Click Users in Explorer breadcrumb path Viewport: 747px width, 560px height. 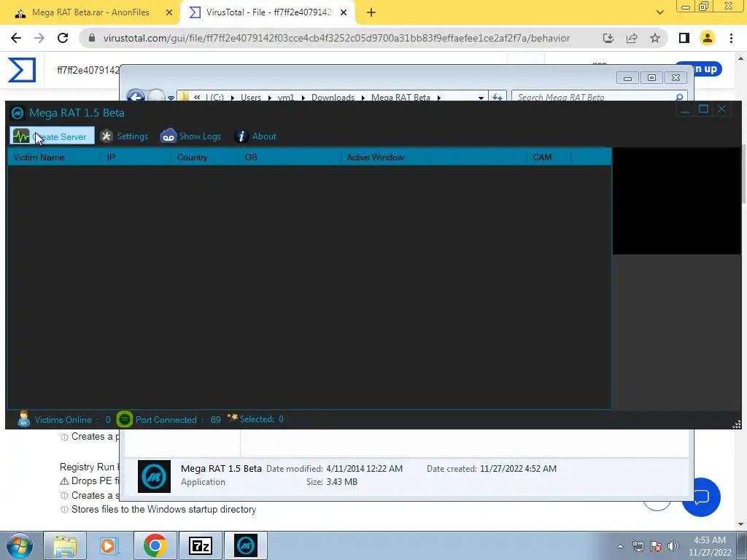[x=251, y=97]
